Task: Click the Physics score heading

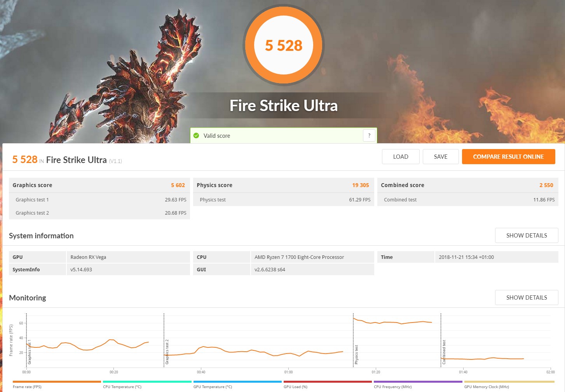Action: click(214, 185)
